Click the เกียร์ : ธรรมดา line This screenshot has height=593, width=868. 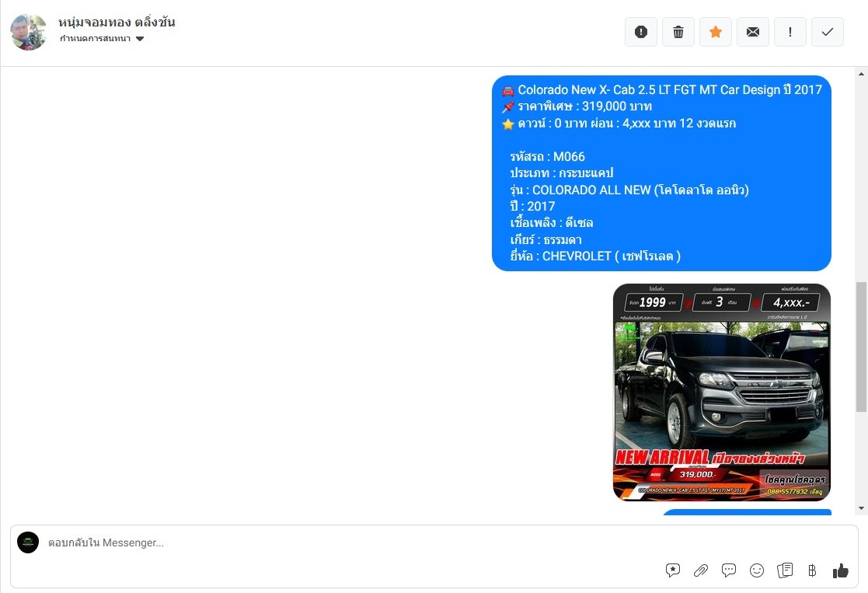[x=546, y=239]
